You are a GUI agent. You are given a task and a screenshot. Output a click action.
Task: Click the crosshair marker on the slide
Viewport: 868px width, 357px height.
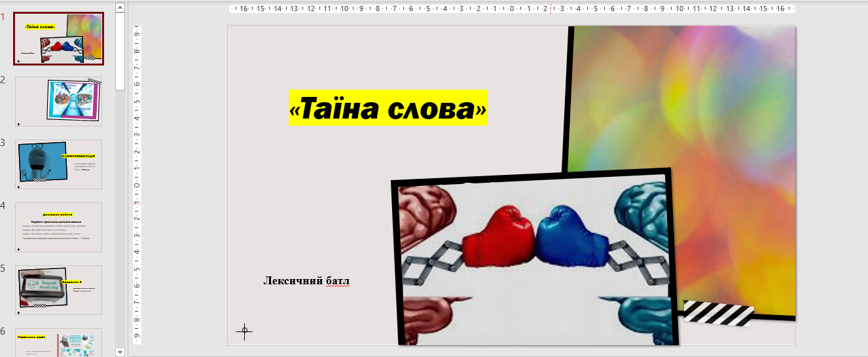click(244, 331)
